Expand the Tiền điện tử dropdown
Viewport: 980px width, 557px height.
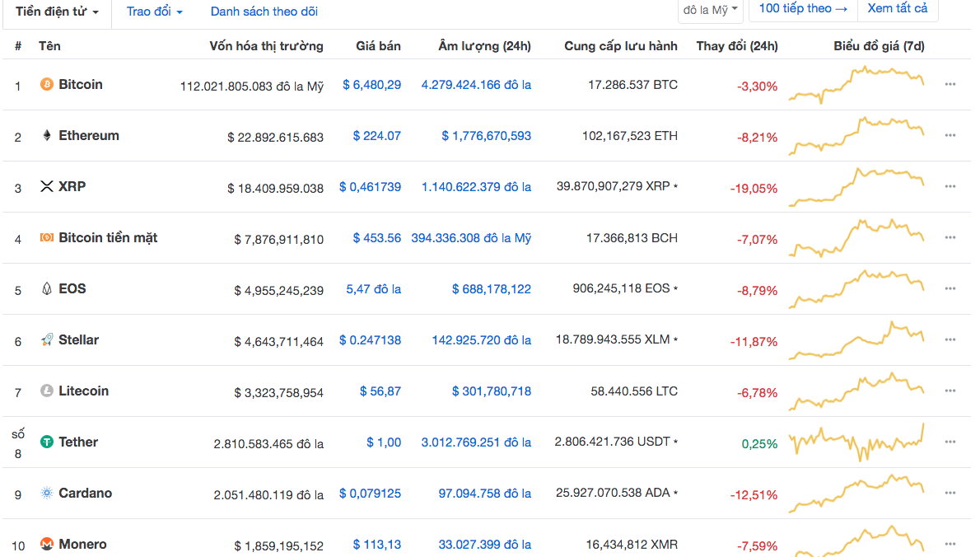tap(57, 12)
